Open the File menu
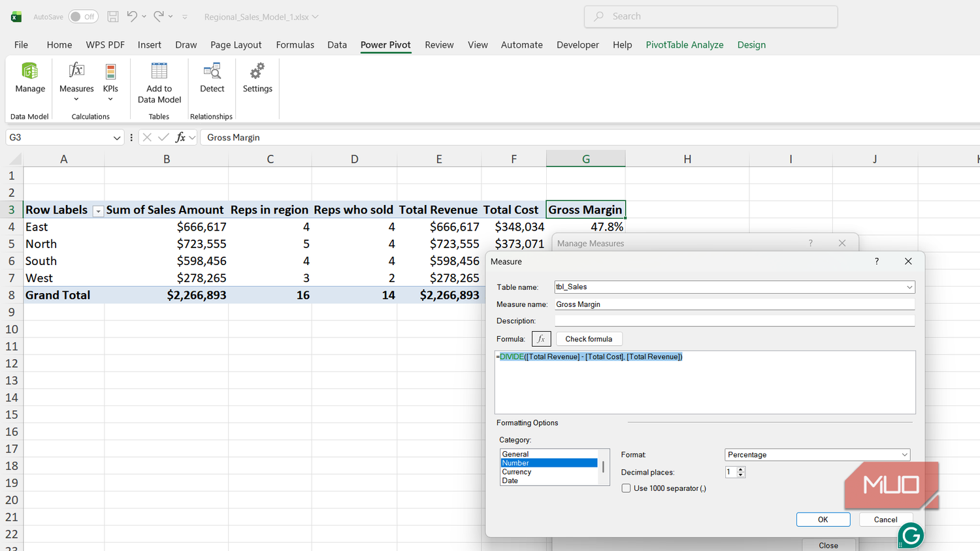The width and height of the screenshot is (980, 551). pos(21,45)
